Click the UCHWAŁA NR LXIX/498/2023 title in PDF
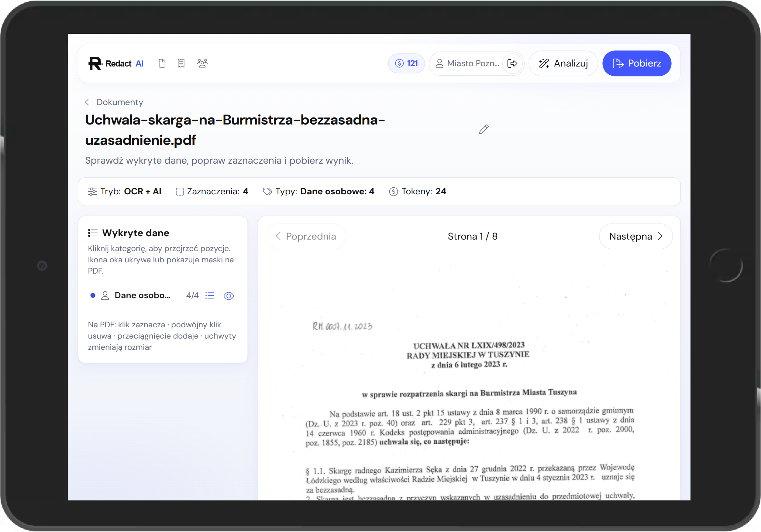761x532 pixels. [x=469, y=345]
